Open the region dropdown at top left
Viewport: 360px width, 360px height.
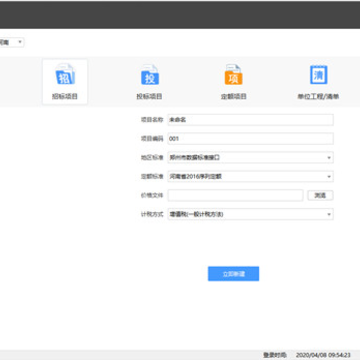click(x=11, y=42)
